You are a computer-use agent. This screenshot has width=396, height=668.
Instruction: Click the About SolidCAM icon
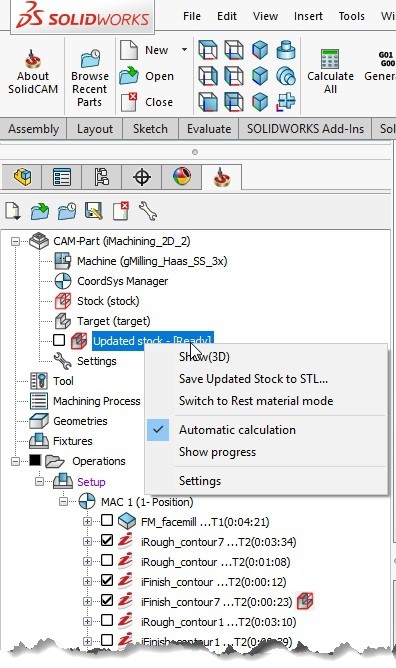click(x=32, y=59)
